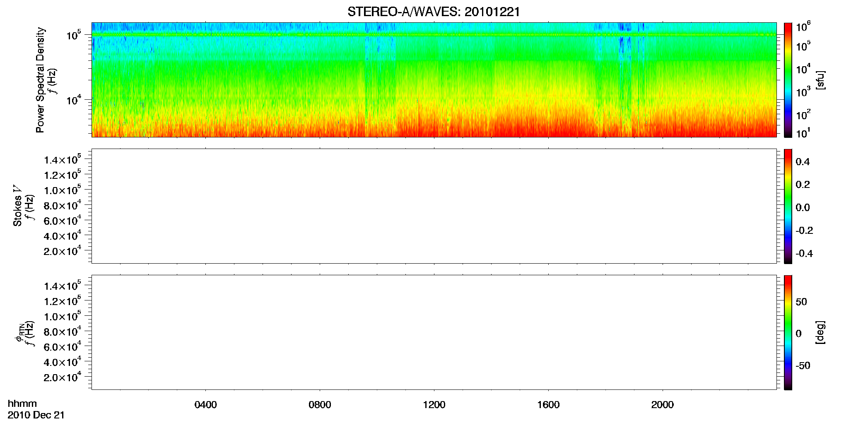Click the -0.2 tick on Stokes colorbar
The height and width of the screenshot is (447, 868).
[804, 231]
